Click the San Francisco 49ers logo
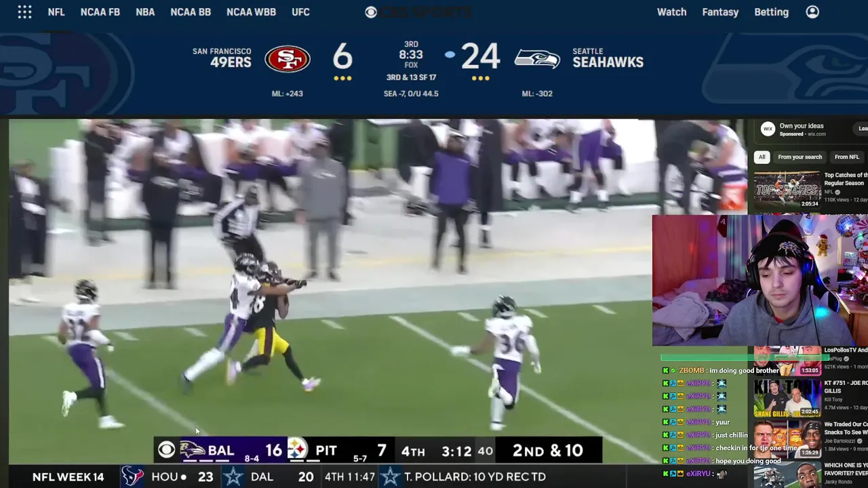Viewport: 868px width, 488px height. 288,59
